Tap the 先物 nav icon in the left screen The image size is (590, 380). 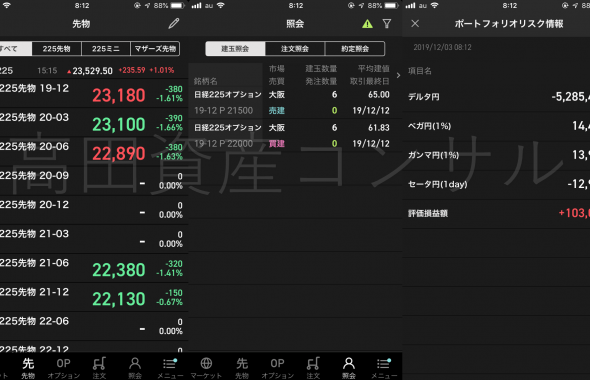28,368
